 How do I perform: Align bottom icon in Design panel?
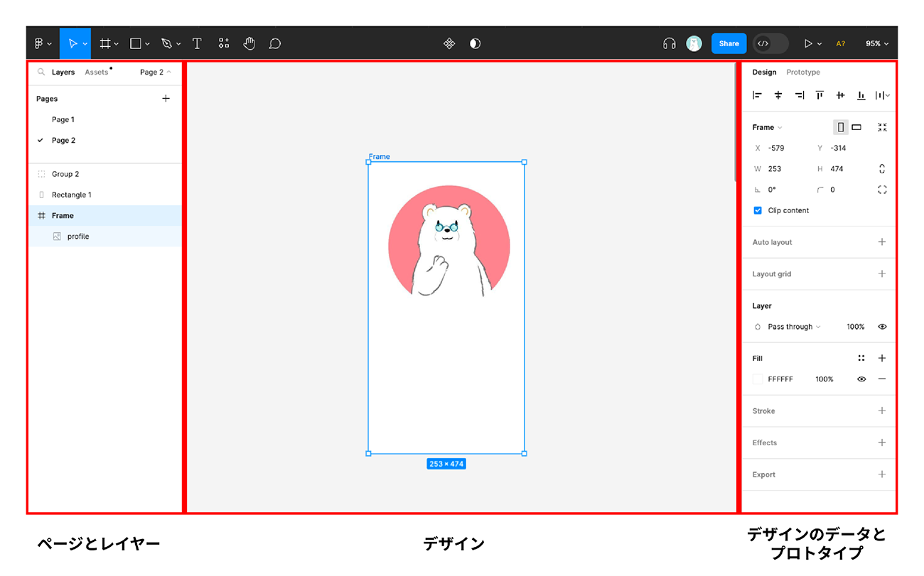(861, 95)
